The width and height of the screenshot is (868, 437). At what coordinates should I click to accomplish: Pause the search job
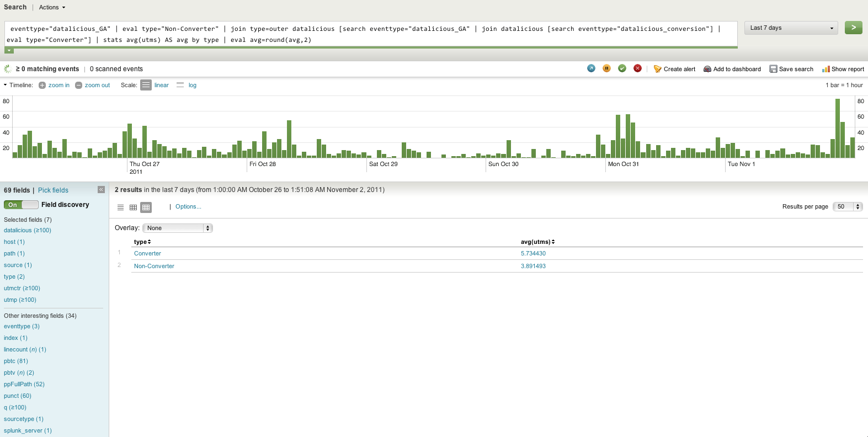(x=606, y=68)
